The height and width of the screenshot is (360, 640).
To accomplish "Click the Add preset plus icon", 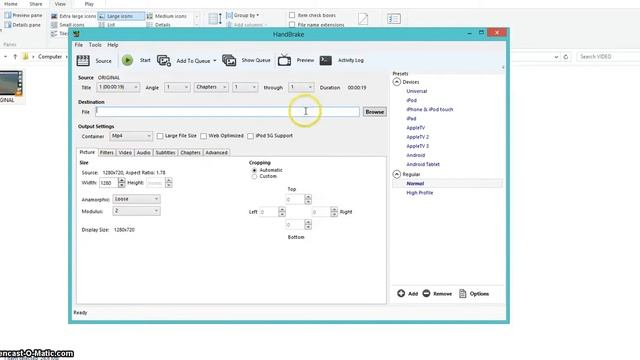I will (401, 293).
